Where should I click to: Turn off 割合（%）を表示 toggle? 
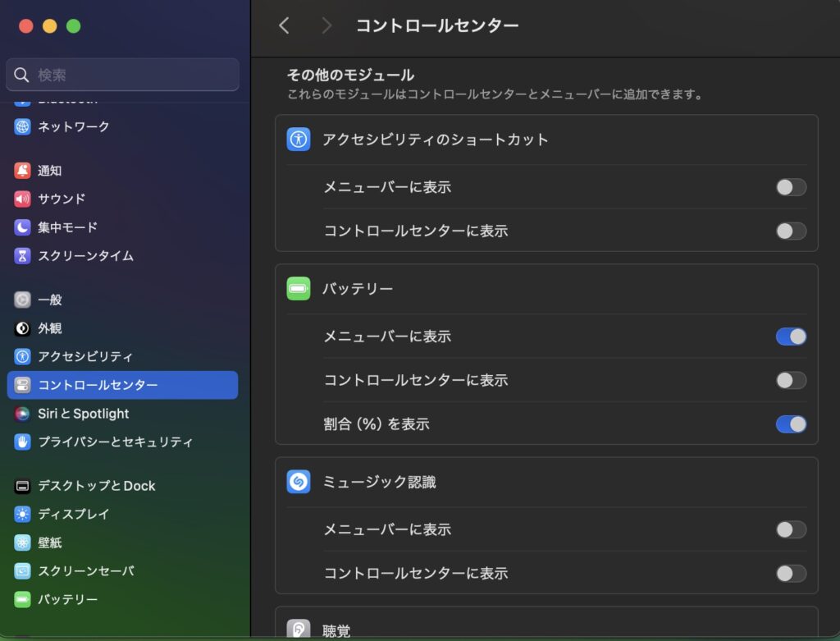click(x=791, y=424)
